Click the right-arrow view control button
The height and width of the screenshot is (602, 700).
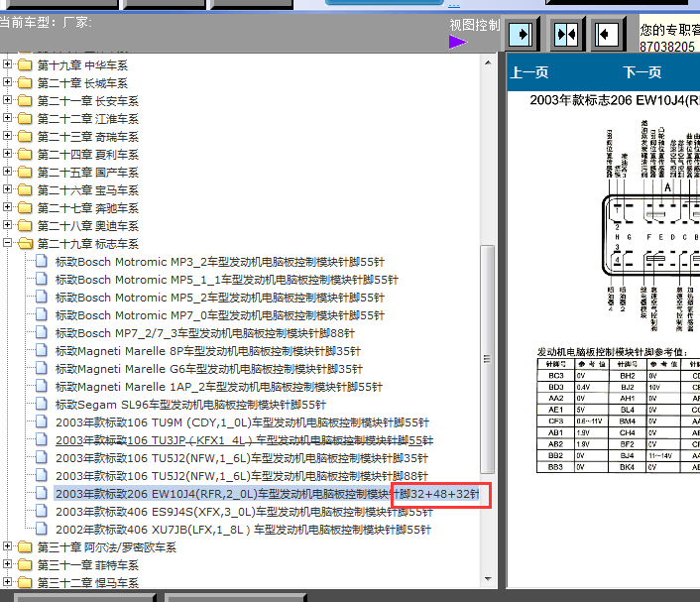pyautogui.click(x=521, y=35)
